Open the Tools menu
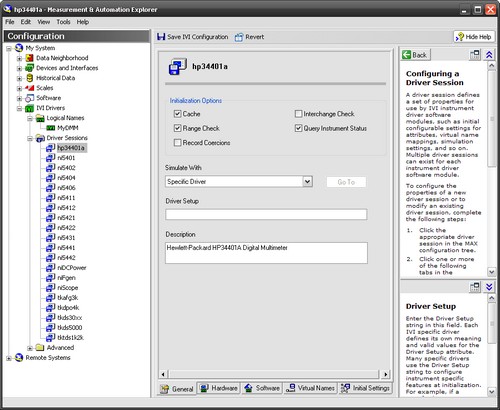Screen dimensions: 500x410 point(63,22)
